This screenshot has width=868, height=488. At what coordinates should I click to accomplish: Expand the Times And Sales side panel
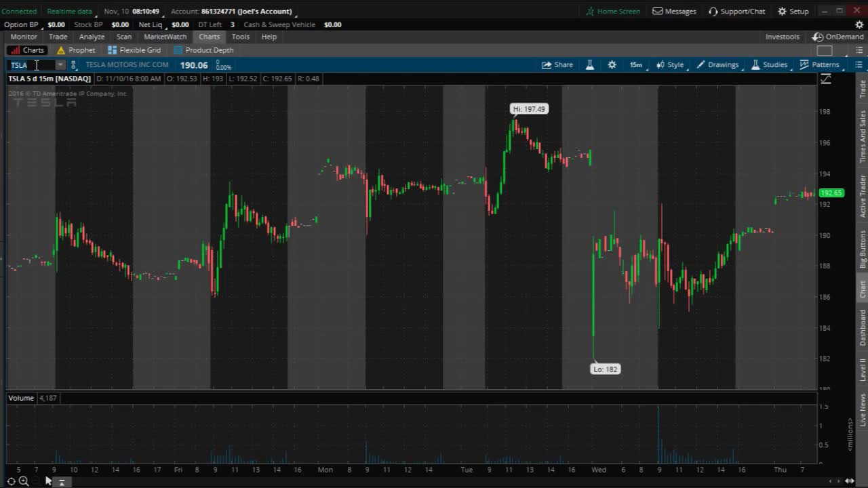[863, 136]
